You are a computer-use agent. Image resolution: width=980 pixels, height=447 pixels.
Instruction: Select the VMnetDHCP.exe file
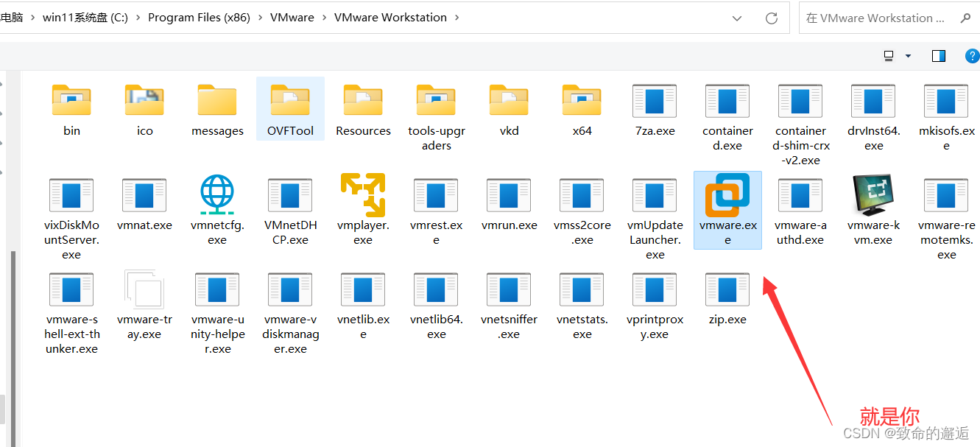290,211
